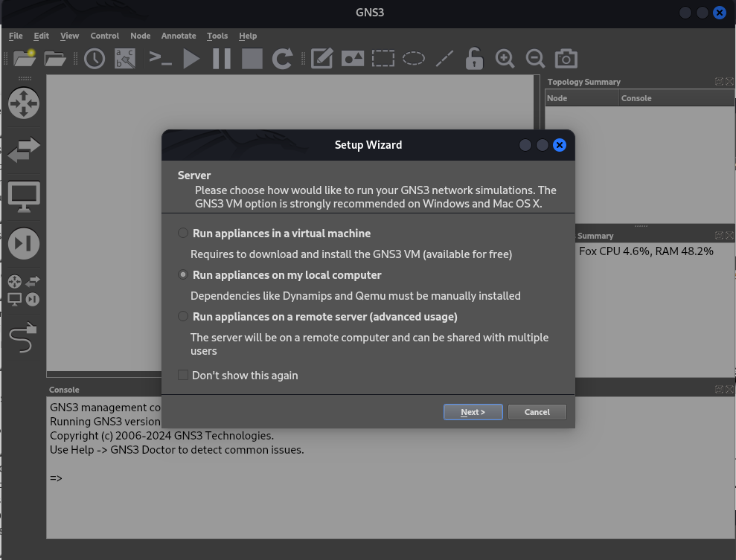Click the Open project folder icon
The height and width of the screenshot is (560, 736).
tap(55, 59)
